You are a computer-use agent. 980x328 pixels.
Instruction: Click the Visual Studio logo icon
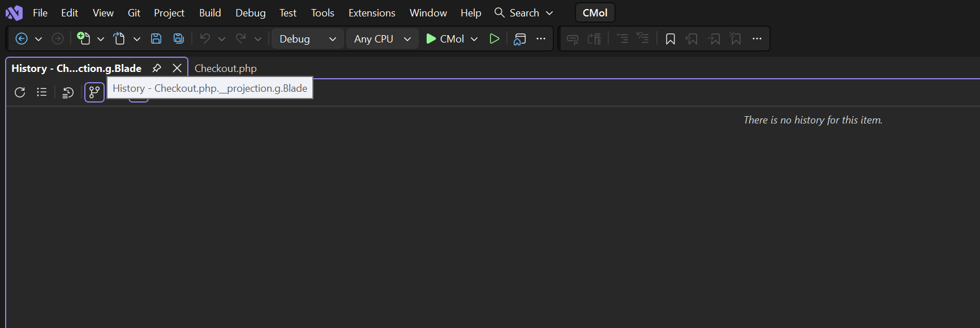click(x=14, y=12)
